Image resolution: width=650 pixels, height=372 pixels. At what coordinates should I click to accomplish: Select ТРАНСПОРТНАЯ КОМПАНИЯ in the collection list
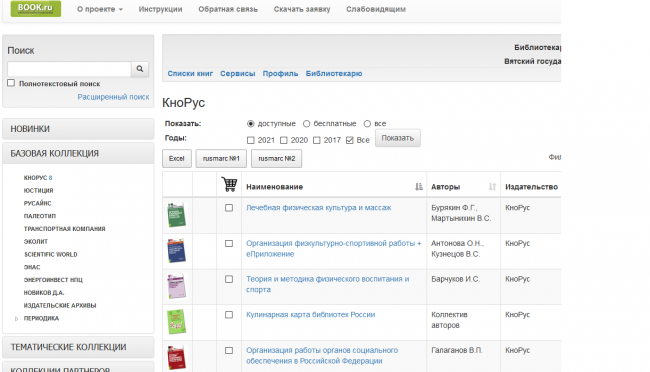pyautogui.click(x=64, y=229)
